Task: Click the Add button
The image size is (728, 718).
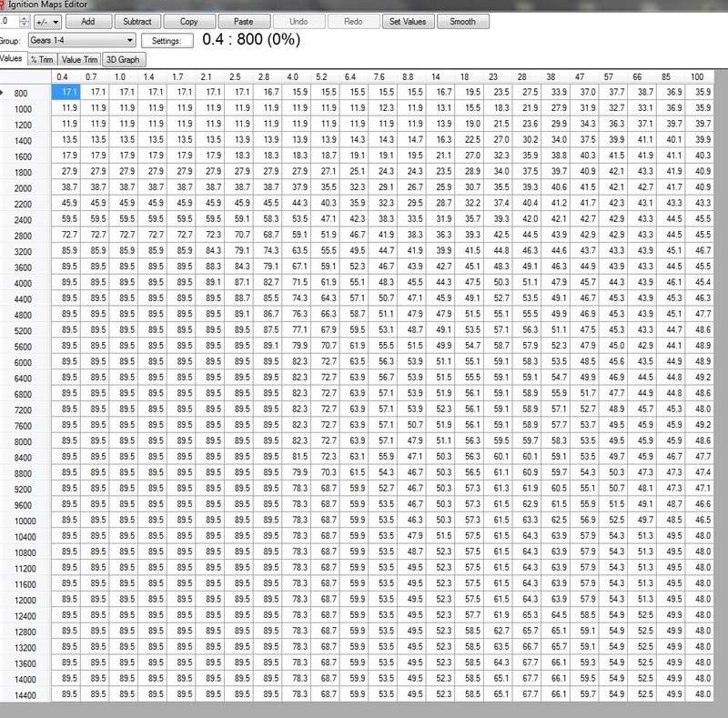Action: pos(88,22)
